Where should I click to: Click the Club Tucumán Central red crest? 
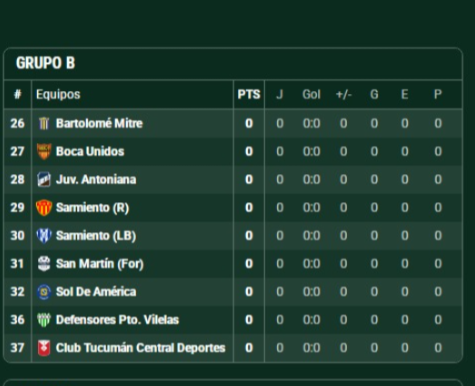(44, 348)
